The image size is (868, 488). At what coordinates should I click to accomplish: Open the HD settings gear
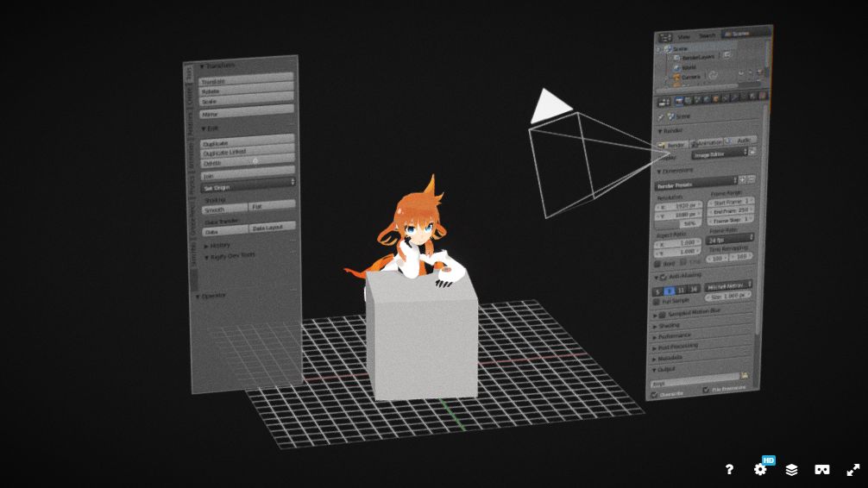761,469
